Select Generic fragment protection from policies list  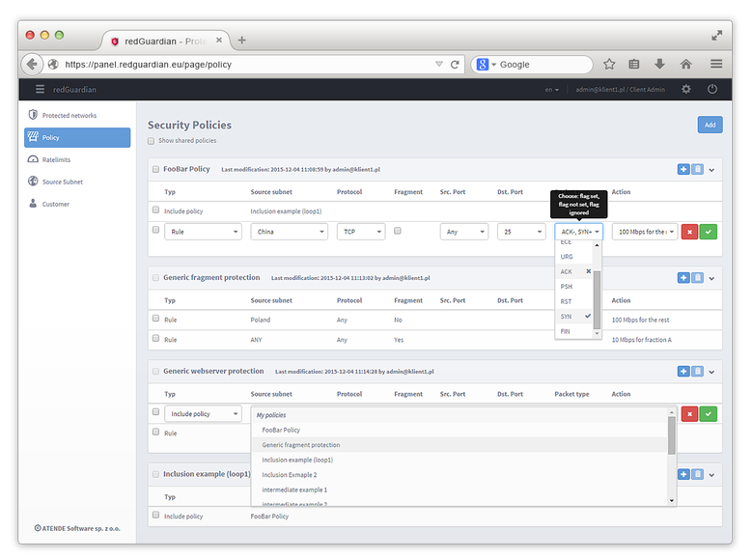301,445
